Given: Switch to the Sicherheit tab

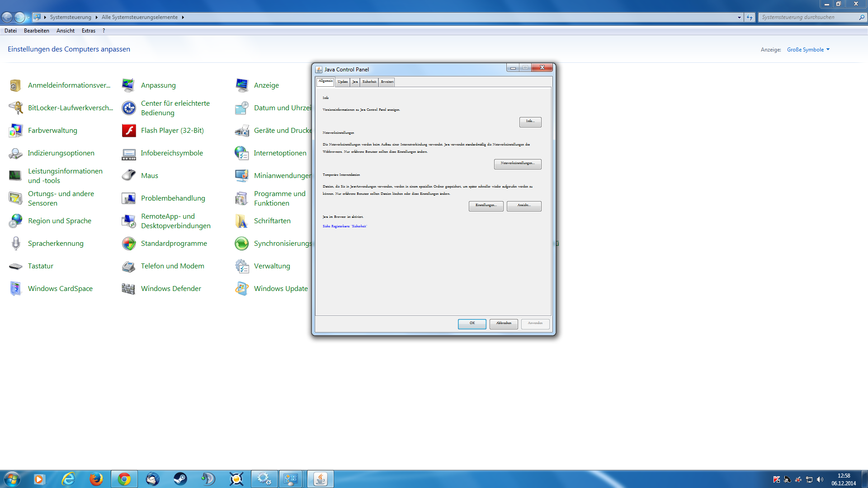Looking at the screenshot, I should (369, 82).
